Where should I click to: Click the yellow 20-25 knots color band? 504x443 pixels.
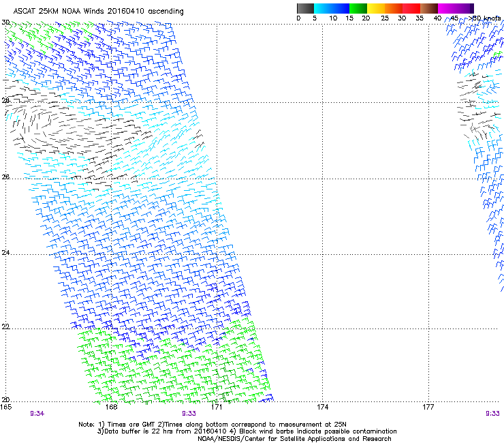[376, 8]
